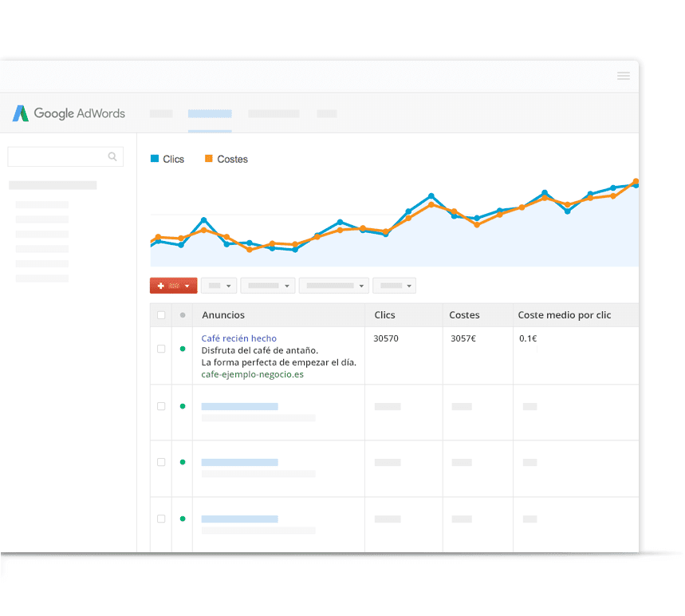The image size is (685, 616).
Task: Tick the checkbox in the last ad row
Action: pyautogui.click(x=161, y=519)
